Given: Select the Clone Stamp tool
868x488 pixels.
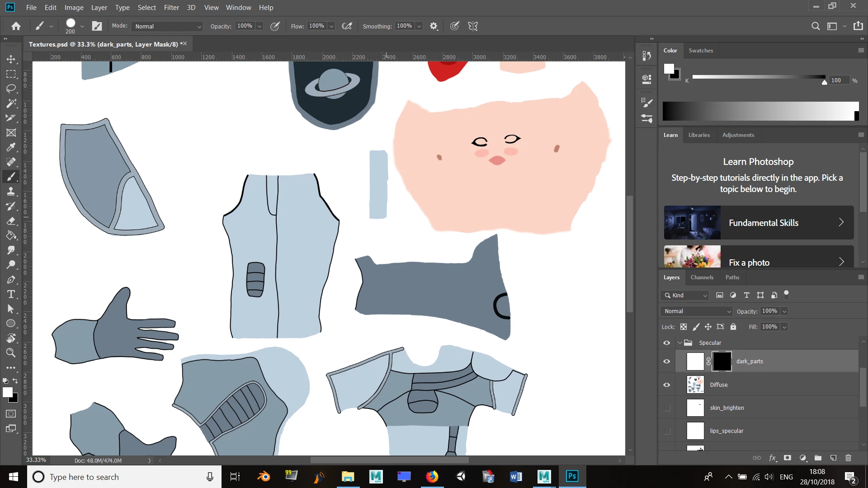Looking at the screenshot, I should click(11, 192).
